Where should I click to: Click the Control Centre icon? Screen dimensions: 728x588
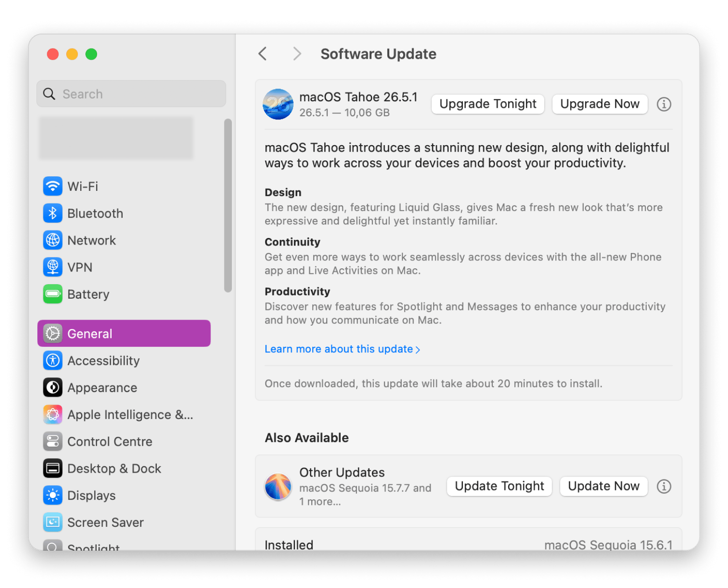coord(53,441)
